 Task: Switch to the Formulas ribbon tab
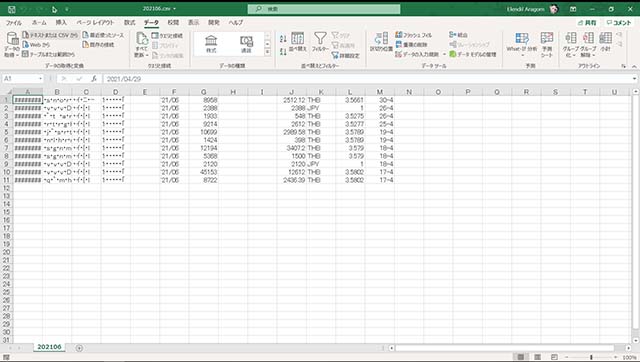(129, 22)
